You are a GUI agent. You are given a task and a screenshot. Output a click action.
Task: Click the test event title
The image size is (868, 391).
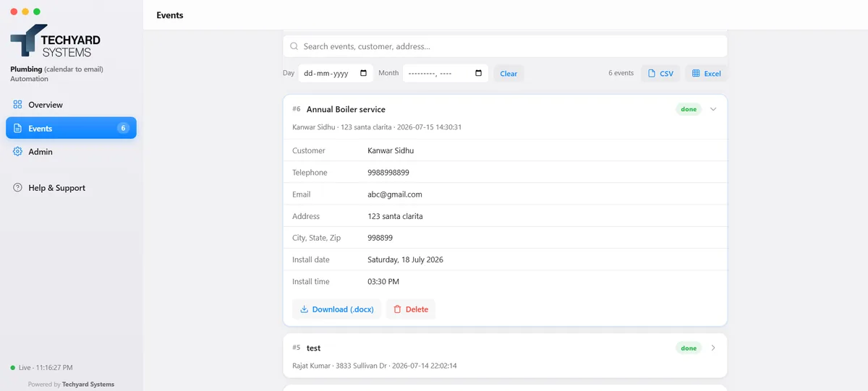pos(313,348)
